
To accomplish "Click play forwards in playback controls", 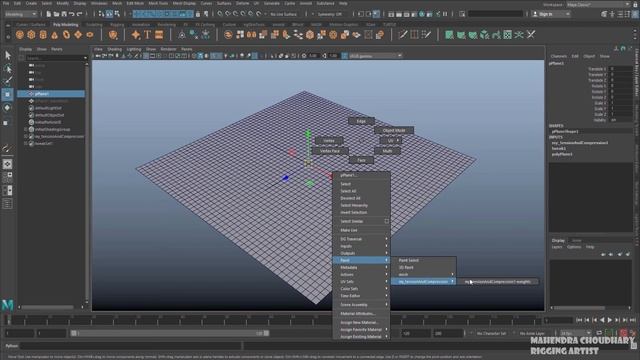I will coord(609,320).
